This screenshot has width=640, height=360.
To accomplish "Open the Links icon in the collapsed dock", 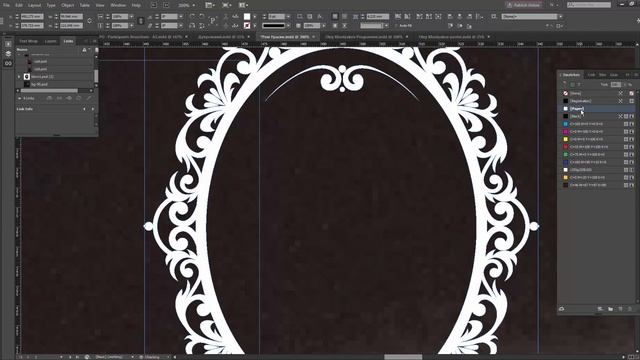I will tap(8, 63).
